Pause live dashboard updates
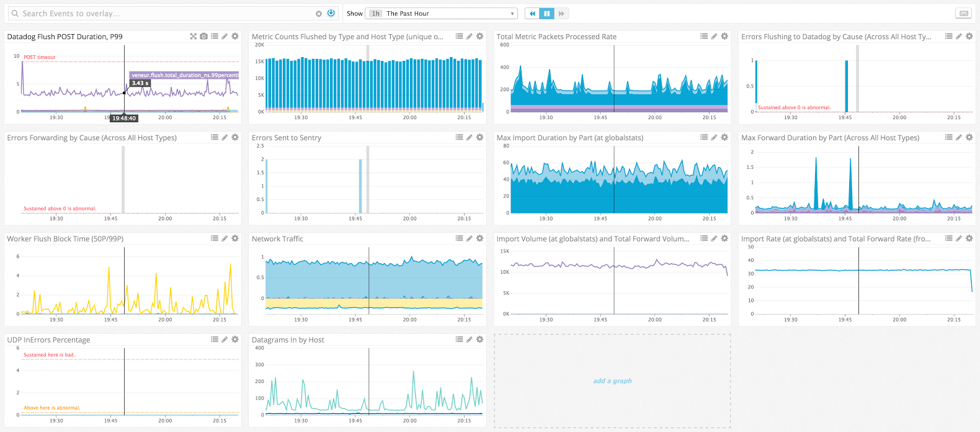The height and width of the screenshot is (432, 980). tap(546, 14)
